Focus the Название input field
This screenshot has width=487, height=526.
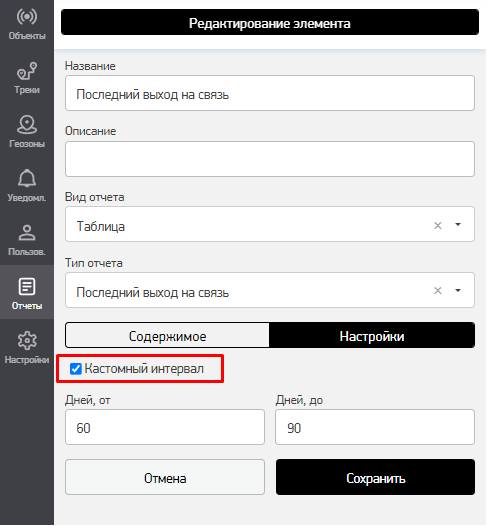(x=270, y=93)
